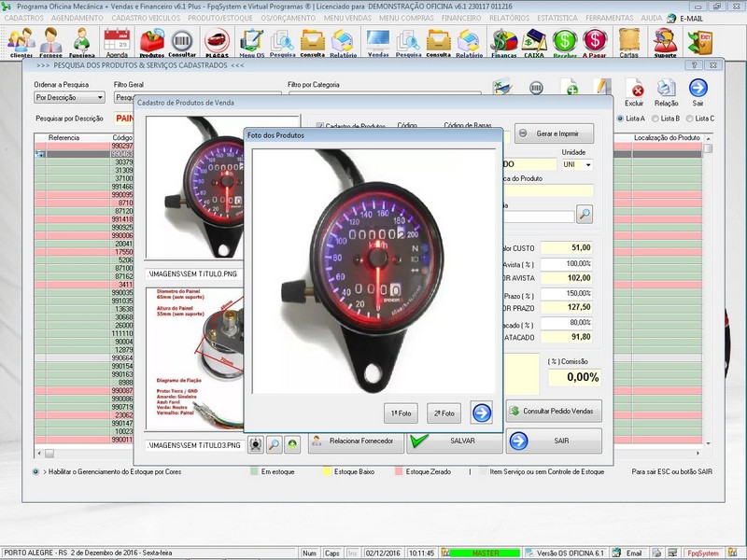Click the Pesquisa icon next to Menu OS
Image resolution: width=747 pixels, height=560 pixels.
pos(282,42)
